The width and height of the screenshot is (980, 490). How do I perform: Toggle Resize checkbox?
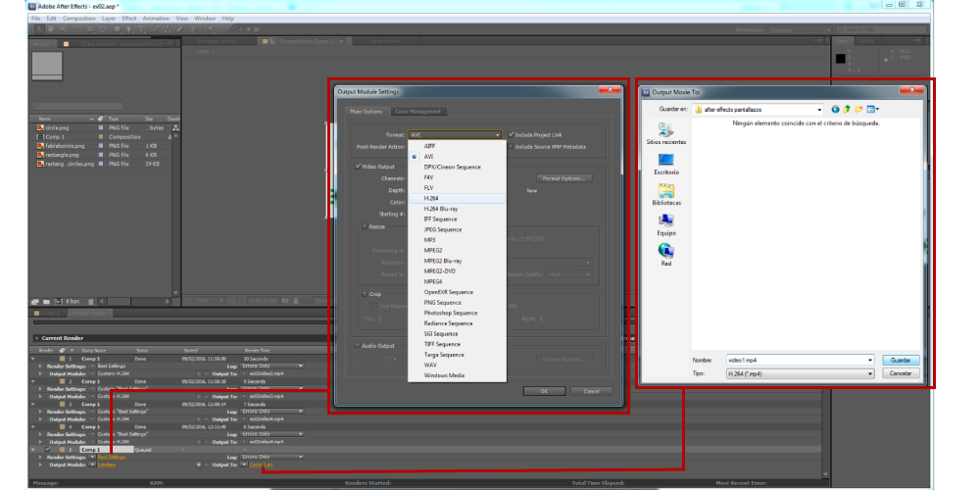coord(365,227)
